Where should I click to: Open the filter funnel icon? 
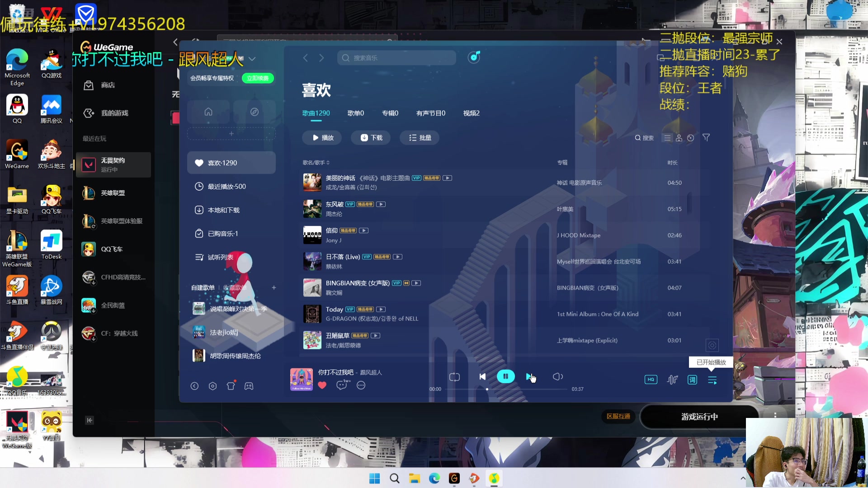coord(706,137)
